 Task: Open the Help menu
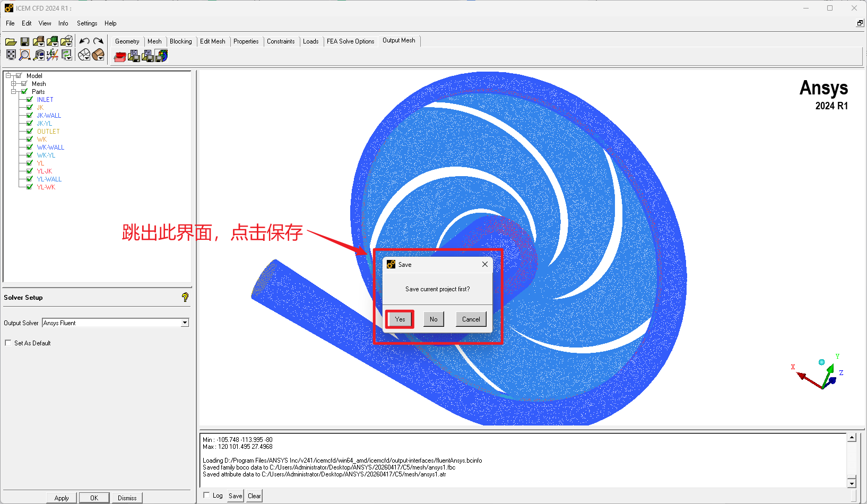click(110, 23)
